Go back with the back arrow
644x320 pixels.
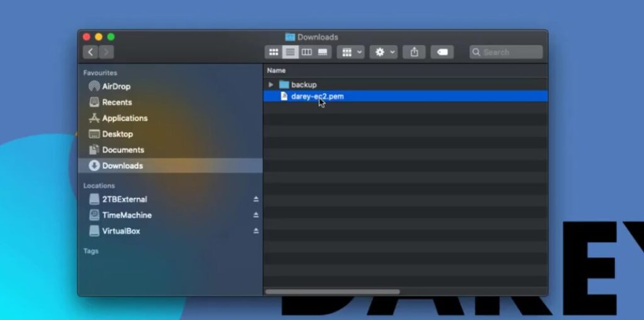(x=91, y=52)
